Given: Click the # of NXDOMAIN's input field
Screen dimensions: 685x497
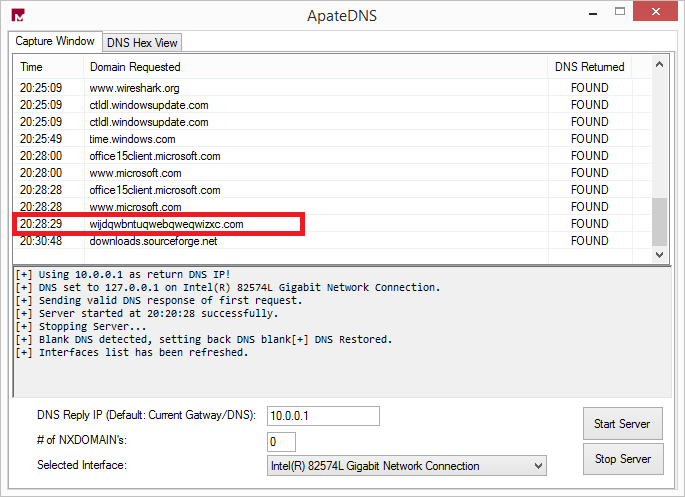Looking at the screenshot, I should (281, 442).
